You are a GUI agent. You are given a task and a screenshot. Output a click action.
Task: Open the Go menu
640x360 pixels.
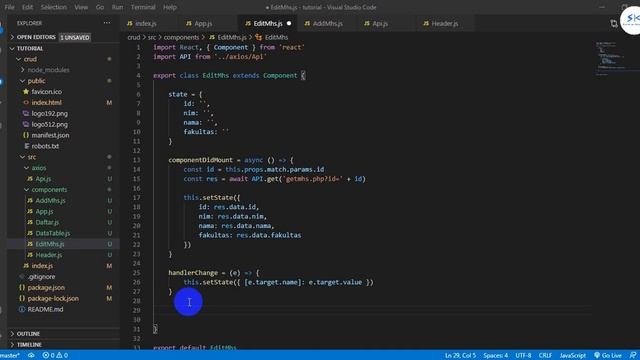coord(100,7)
